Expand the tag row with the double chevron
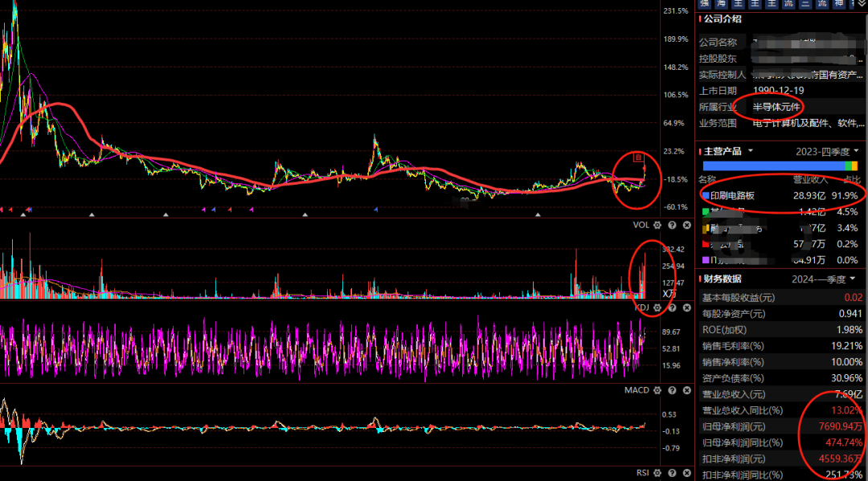 862,3
